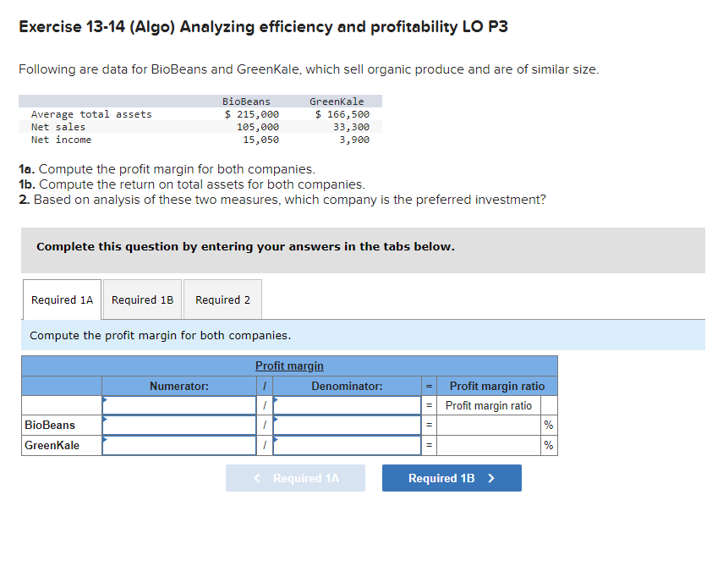Screen dimensions: 723x588
Task: Open the dropdown marker in GreenKale denominator cell
Action: (x=275, y=440)
